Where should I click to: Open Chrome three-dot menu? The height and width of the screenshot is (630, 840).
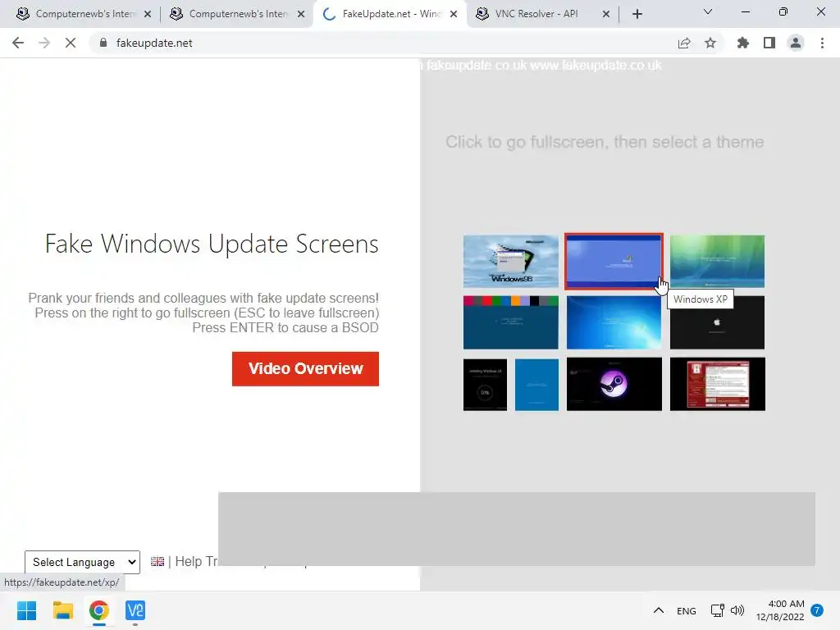[x=822, y=43]
